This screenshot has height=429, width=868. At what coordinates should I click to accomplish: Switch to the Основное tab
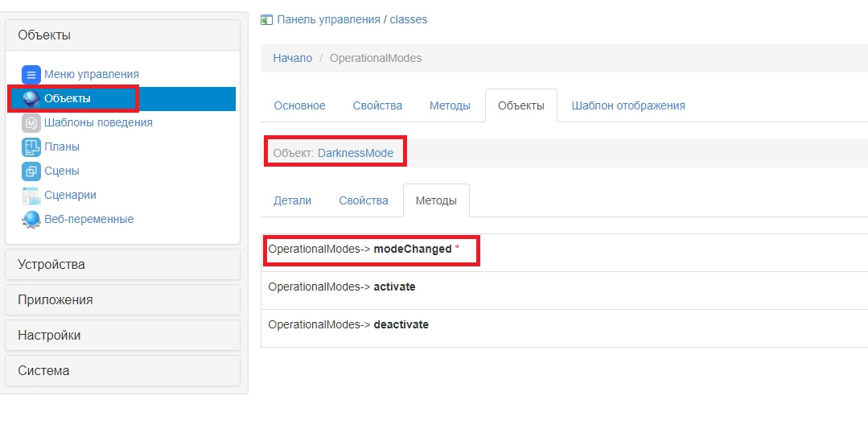[299, 105]
